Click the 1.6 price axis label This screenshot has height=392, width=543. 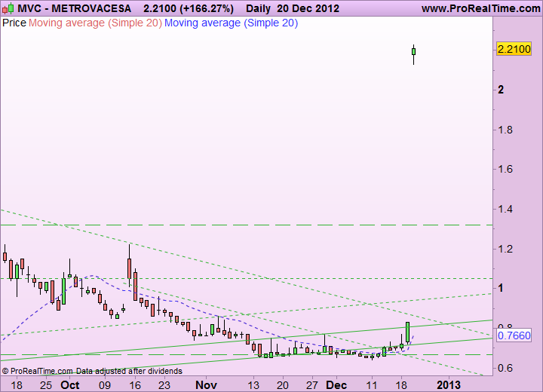click(505, 169)
